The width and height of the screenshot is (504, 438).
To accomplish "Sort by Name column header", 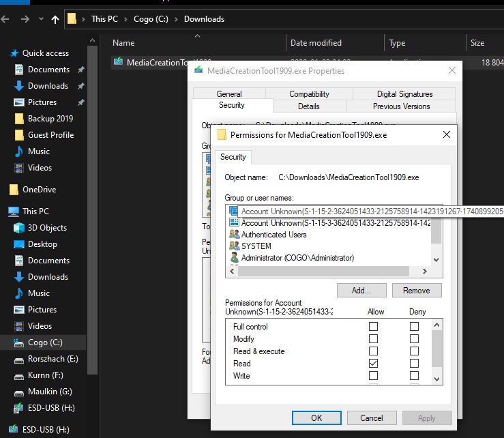I will pos(123,43).
